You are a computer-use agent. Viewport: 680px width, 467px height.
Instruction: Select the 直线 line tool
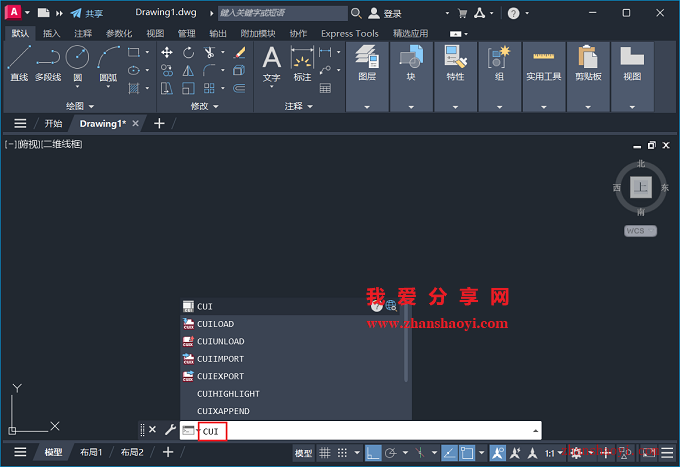tap(19, 64)
